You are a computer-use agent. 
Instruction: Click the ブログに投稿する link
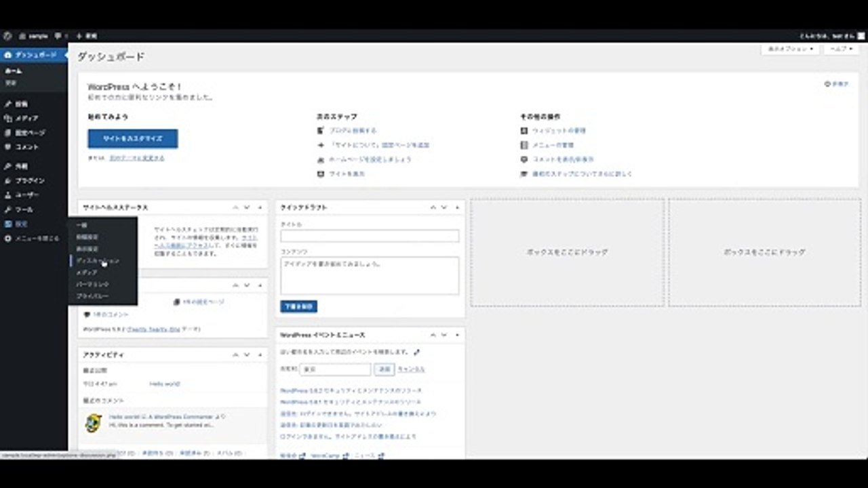tap(353, 131)
